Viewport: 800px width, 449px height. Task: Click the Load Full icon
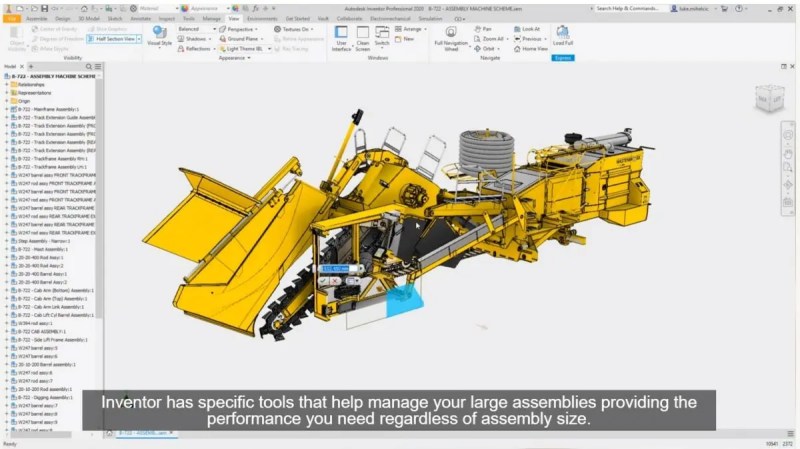point(563,32)
